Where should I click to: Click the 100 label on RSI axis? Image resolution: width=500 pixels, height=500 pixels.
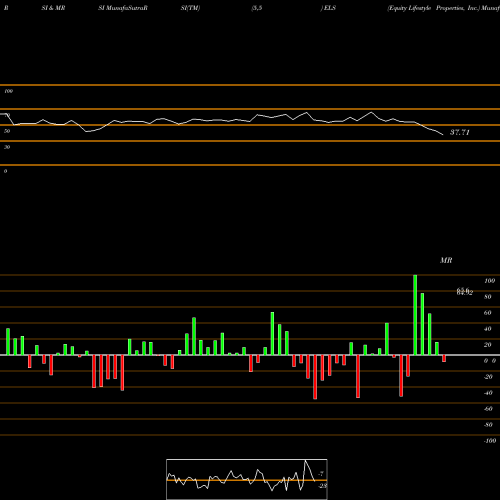pyautogui.click(x=9, y=91)
